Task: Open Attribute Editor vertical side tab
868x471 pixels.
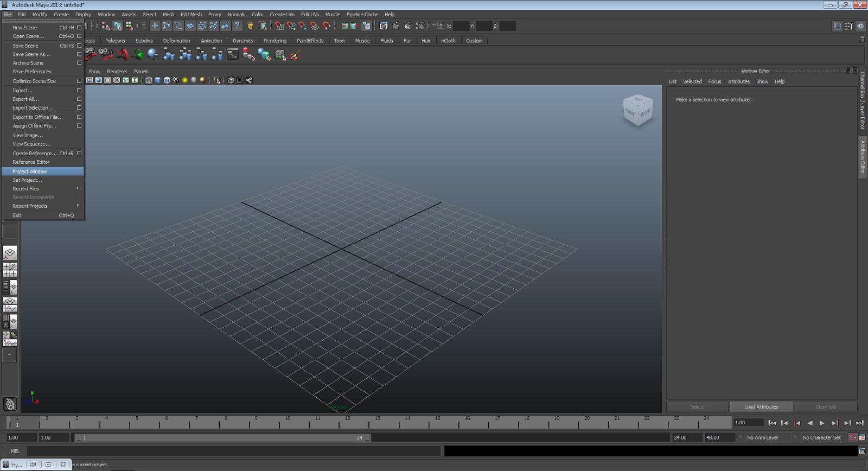Action: click(x=863, y=157)
